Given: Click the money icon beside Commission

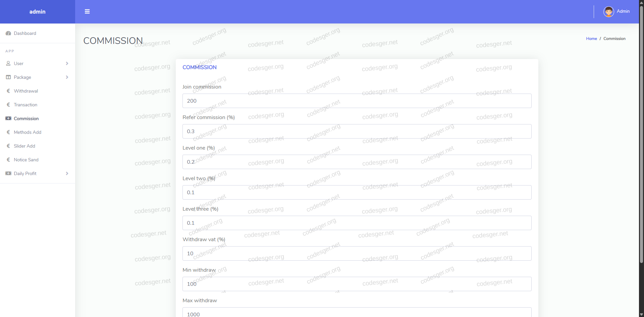Looking at the screenshot, I should tap(8, 118).
